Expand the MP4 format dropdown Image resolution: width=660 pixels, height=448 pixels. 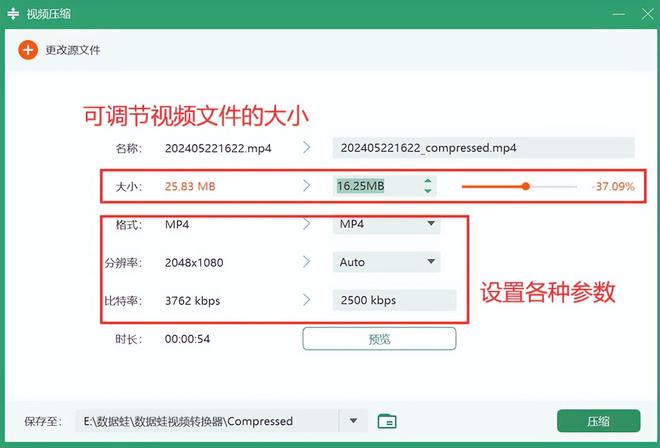tap(431, 224)
